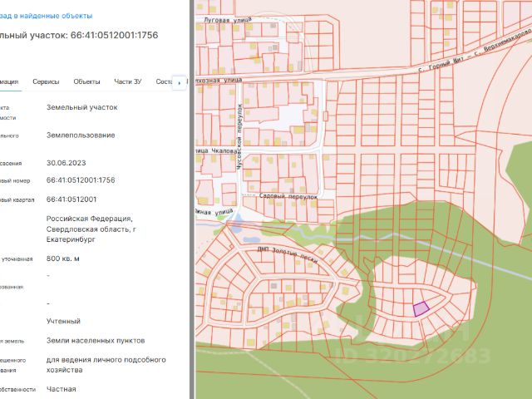Go back to found objects link
This screenshot has width=532, height=399.
46,16
